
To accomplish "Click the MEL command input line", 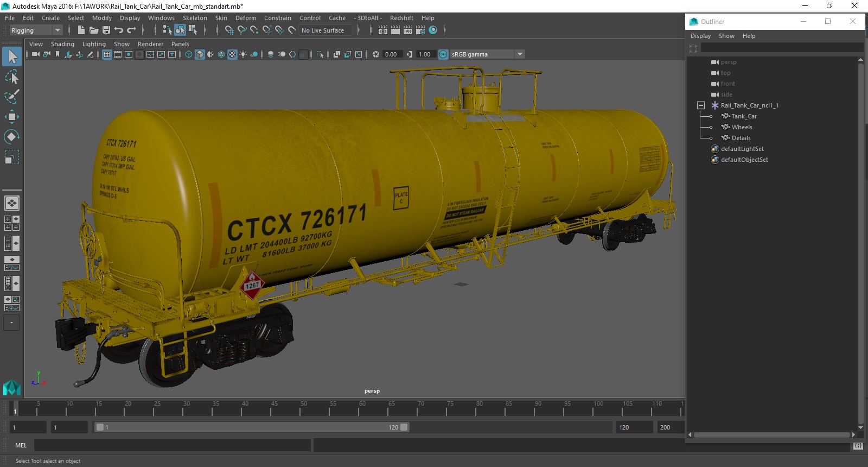I will click(172, 445).
